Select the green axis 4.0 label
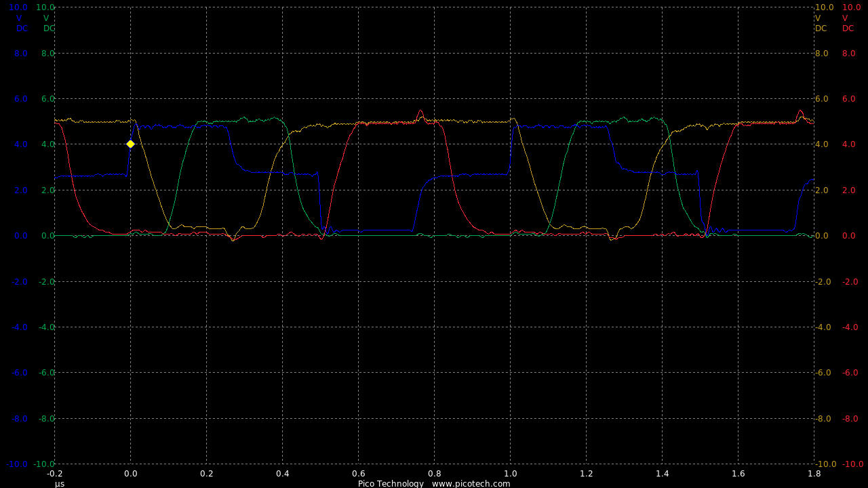 click(x=47, y=144)
